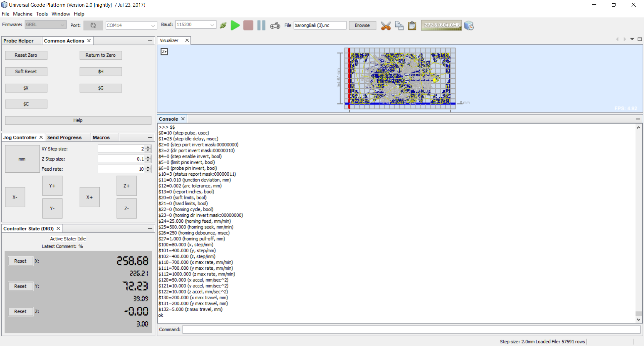Minimize the Console panel
Image resolution: width=644 pixels, height=346 pixels.
pos(638,119)
